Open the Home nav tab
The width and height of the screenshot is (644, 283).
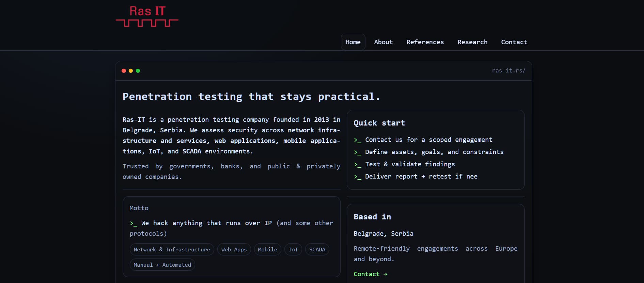[353, 42]
